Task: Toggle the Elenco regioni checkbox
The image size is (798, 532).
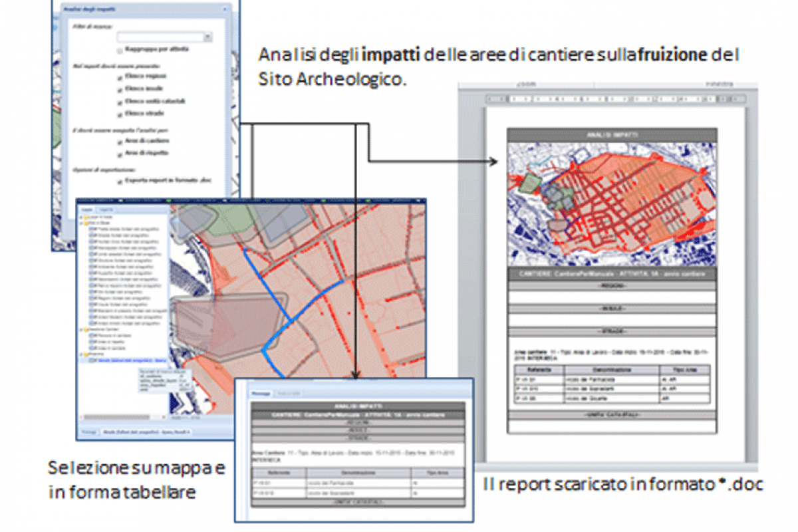Action: pyautogui.click(x=120, y=78)
